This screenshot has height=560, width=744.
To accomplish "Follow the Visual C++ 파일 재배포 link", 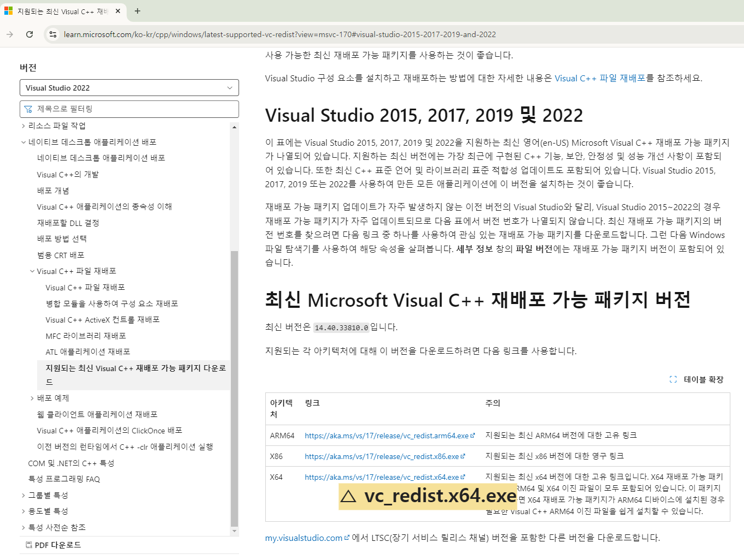I will point(600,79).
